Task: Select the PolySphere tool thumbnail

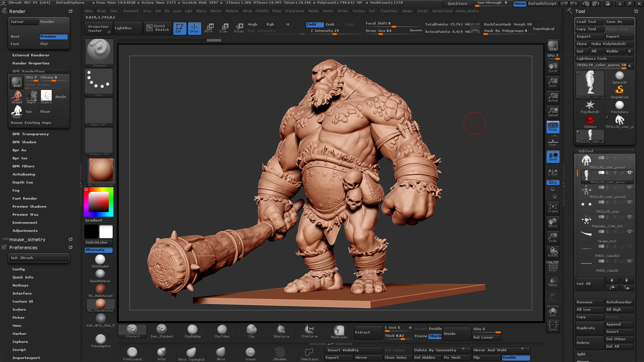Action: pyautogui.click(x=619, y=107)
